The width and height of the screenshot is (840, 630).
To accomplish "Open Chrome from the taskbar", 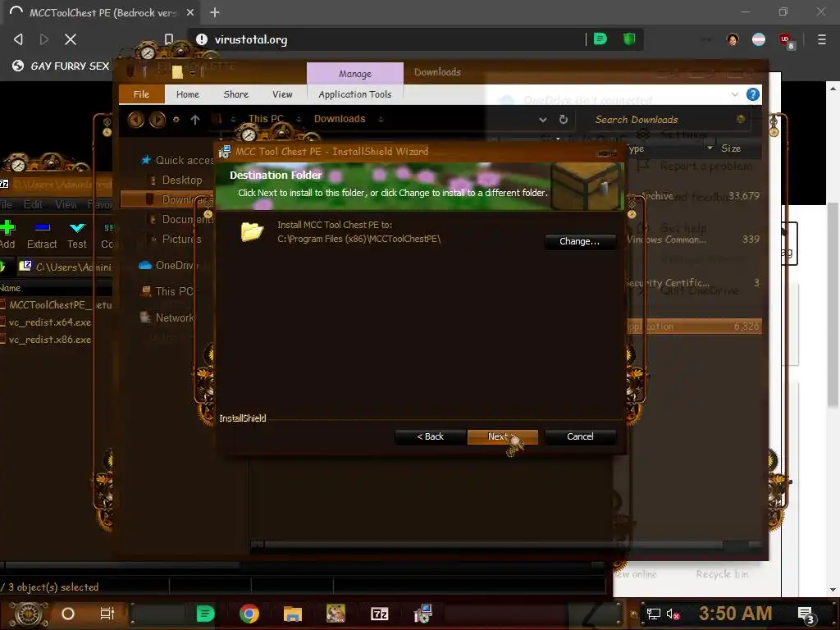I will point(249,614).
